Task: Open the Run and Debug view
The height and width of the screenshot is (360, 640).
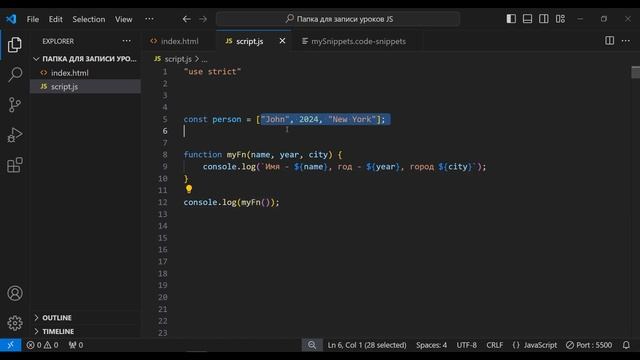Action: click(x=15, y=135)
